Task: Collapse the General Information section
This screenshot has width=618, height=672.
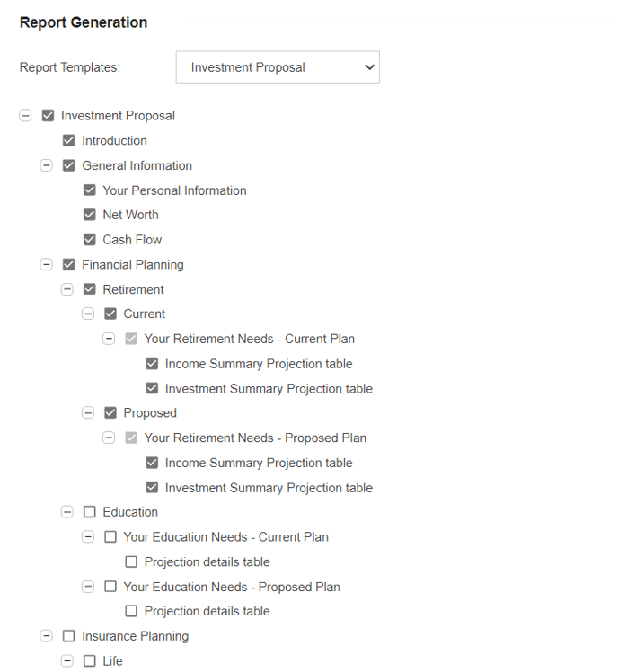Action: coord(47,165)
